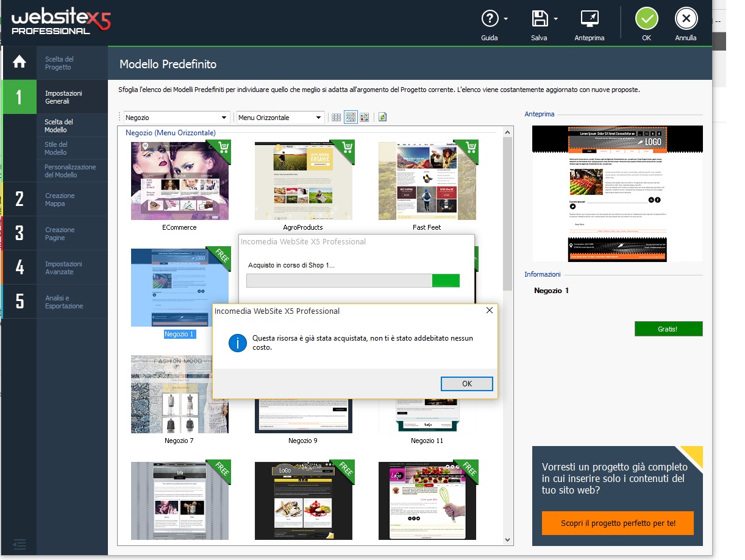Viewport: 745px width, 560px height.
Task: Open the Guida help icon
Action: click(x=490, y=19)
